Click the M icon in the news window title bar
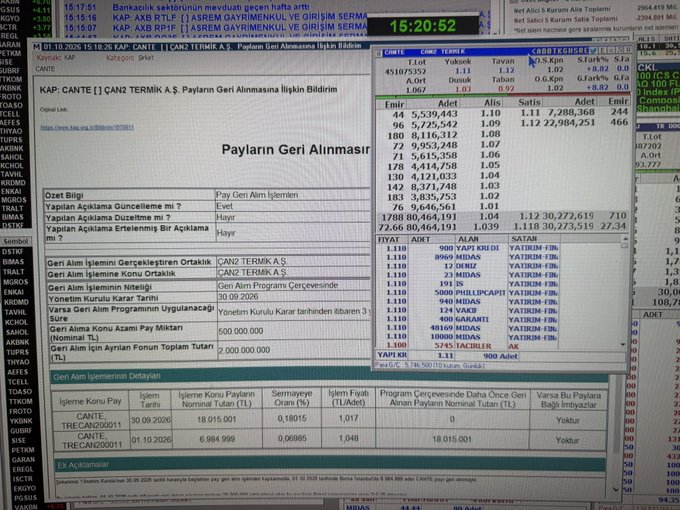Screen dimensions: 680x510 36,47
